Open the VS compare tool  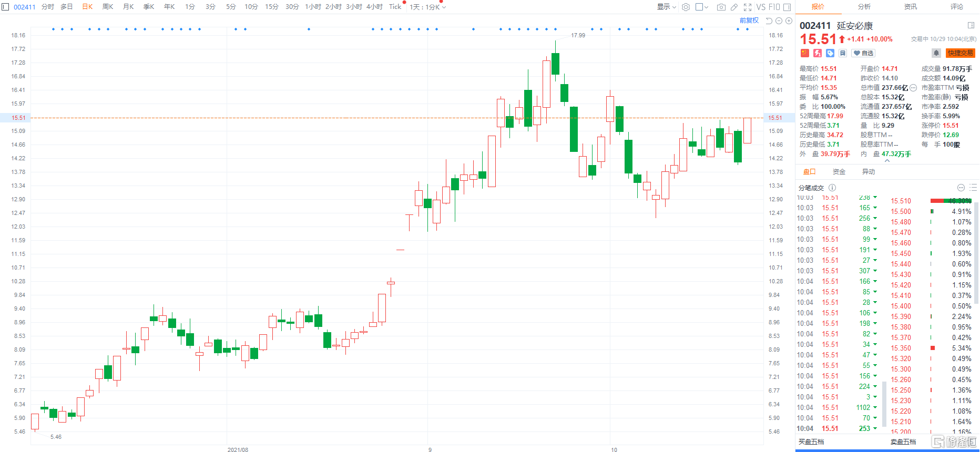click(x=761, y=7)
